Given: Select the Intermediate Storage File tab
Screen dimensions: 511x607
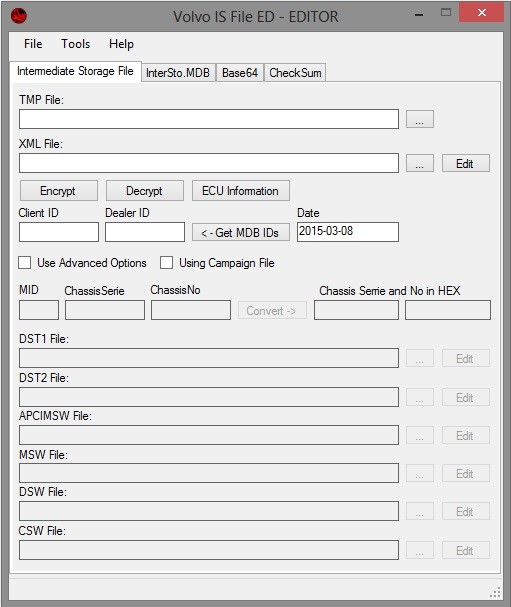Looking at the screenshot, I should [x=75, y=71].
